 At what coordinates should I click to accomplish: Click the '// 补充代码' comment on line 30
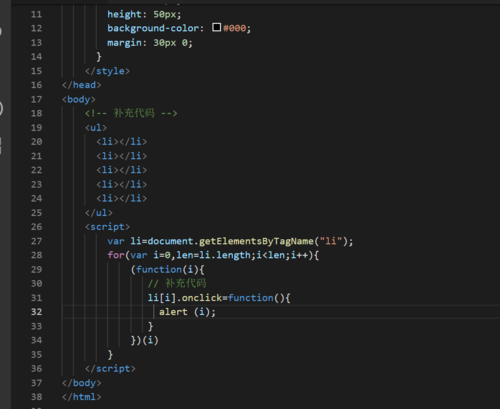click(x=177, y=284)
